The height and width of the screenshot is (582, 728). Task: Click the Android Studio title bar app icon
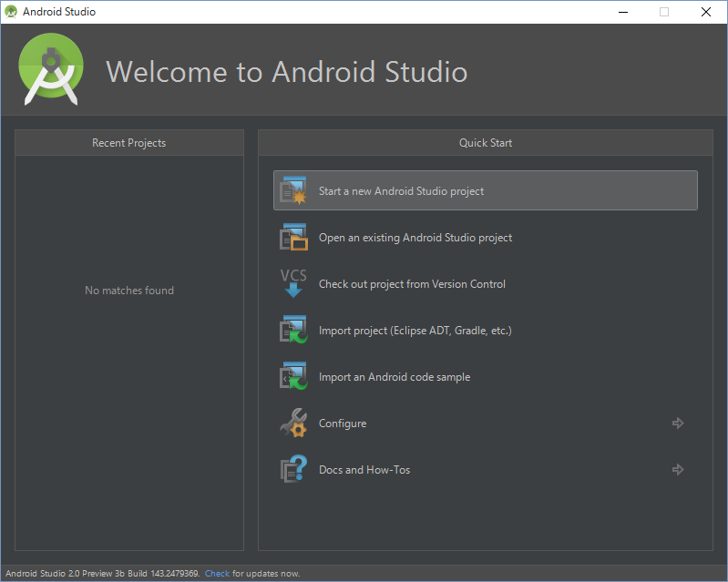pos(11,12)
